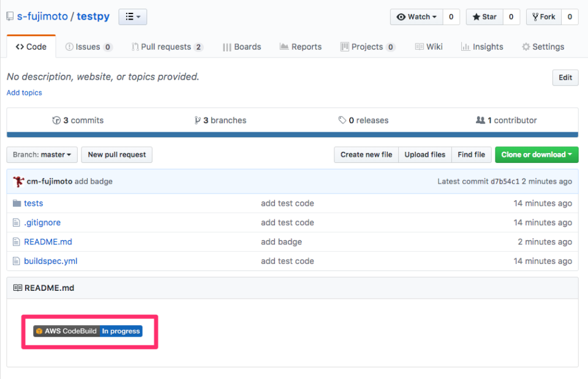Click the contributors people icon
The width and height of the screenshot is (588, 379).
tap(481, 120)
